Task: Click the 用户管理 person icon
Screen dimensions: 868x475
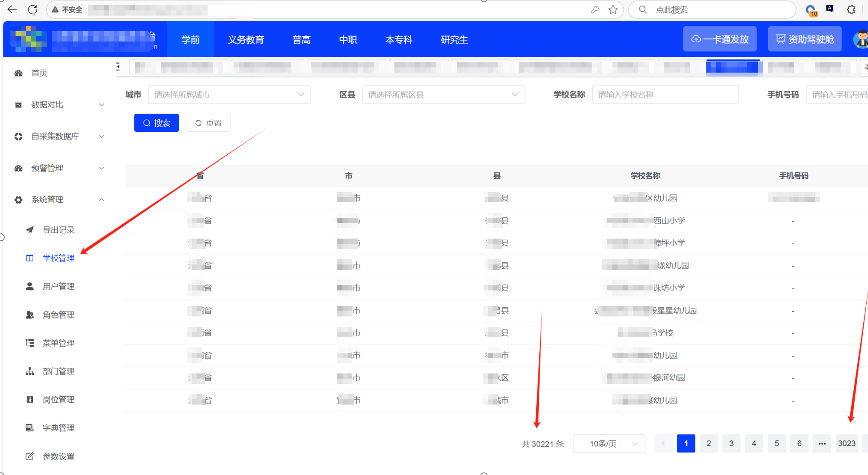Action: point(29,286)
